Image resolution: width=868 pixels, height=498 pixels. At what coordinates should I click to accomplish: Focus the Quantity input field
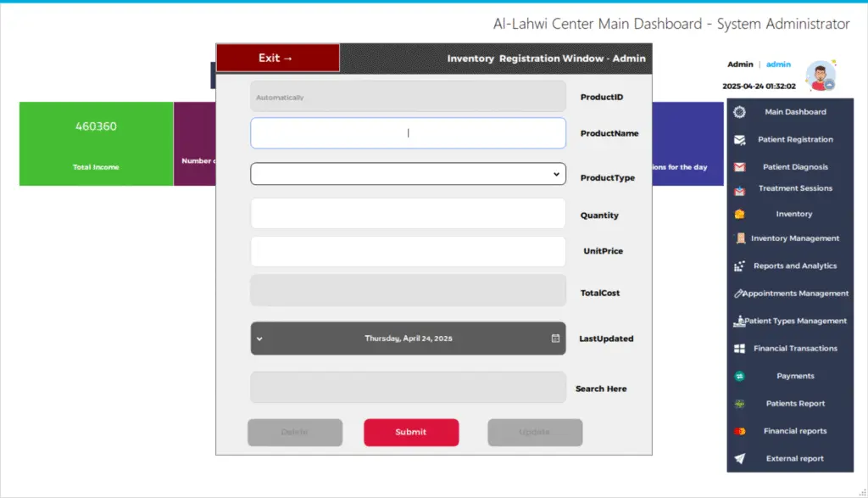click(408, 214)
